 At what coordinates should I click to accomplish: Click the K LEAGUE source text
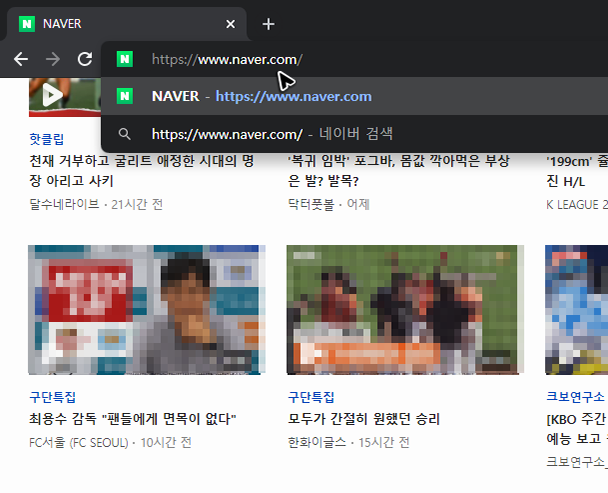[x=577, y=204]
